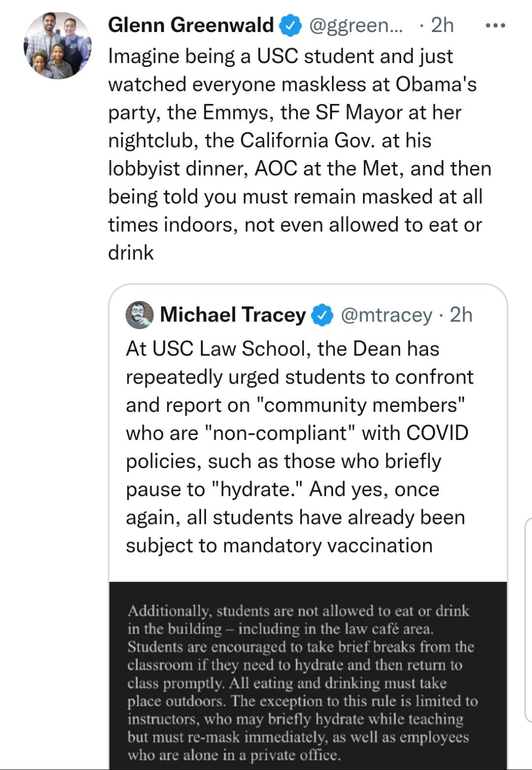Tap 'Additionally, students are not allowed' image text
This screenshot has height=770, width=532.
(x=298, y=611)
